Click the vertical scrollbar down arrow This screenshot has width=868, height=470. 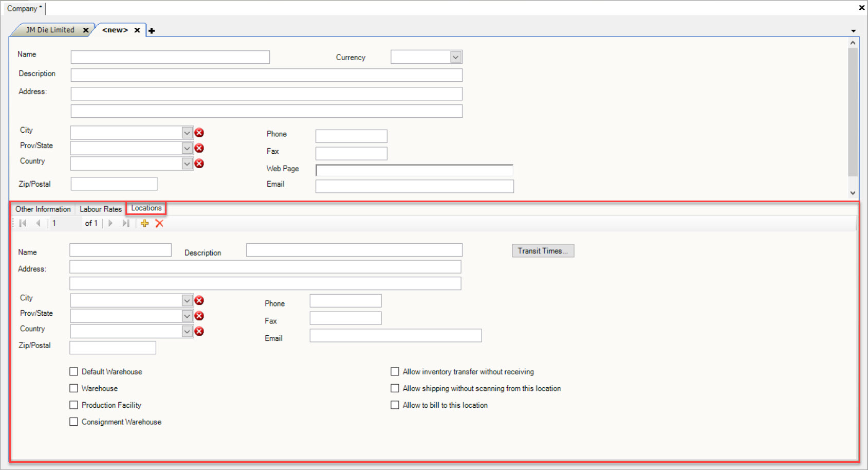tap(853, 193)
